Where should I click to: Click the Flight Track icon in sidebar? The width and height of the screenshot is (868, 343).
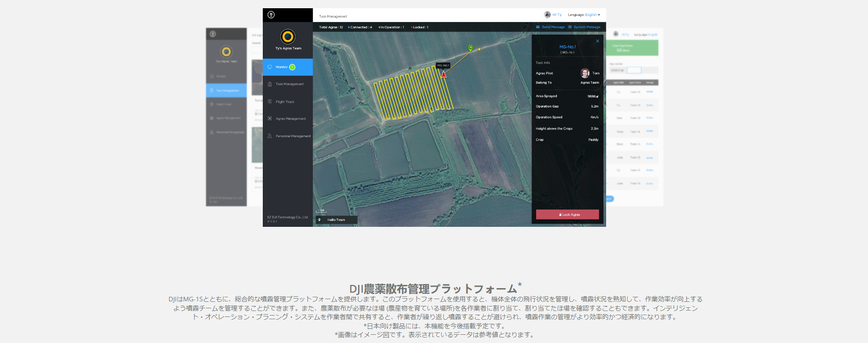click(x=270, y=102)
